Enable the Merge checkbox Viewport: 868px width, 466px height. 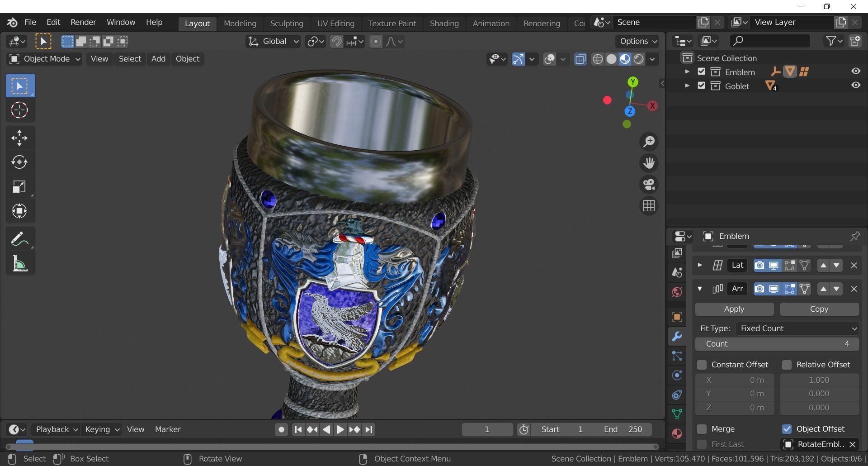point(702,429)
